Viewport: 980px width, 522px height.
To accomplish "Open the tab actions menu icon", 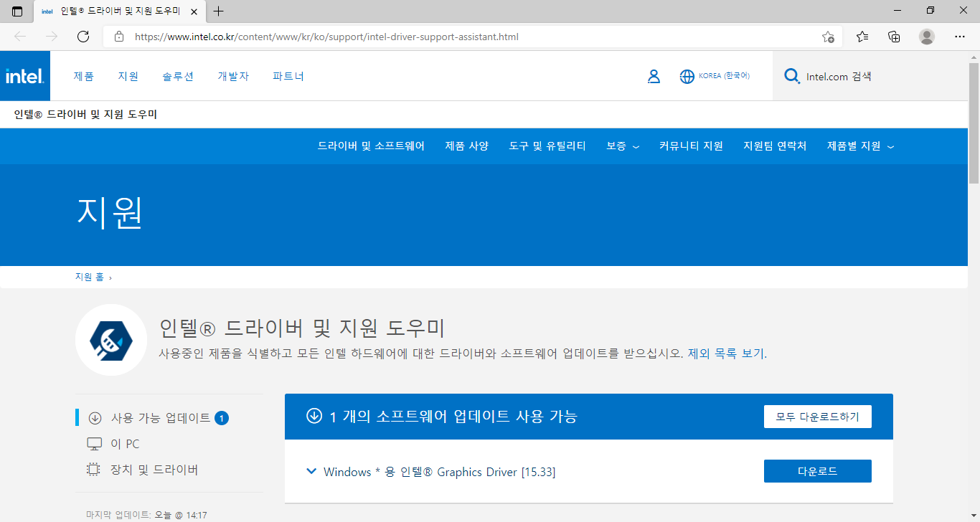I will point(17,11).
